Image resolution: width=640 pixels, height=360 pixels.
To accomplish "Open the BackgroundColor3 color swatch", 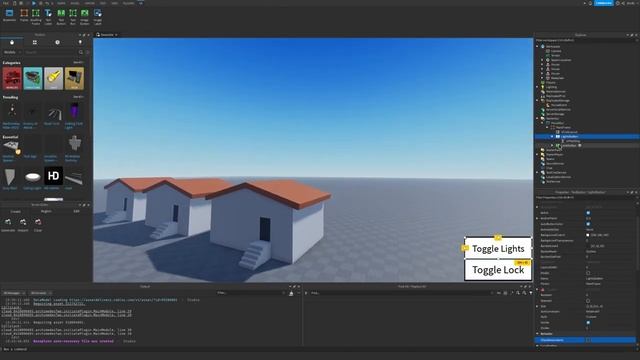I will click(588, 235).
